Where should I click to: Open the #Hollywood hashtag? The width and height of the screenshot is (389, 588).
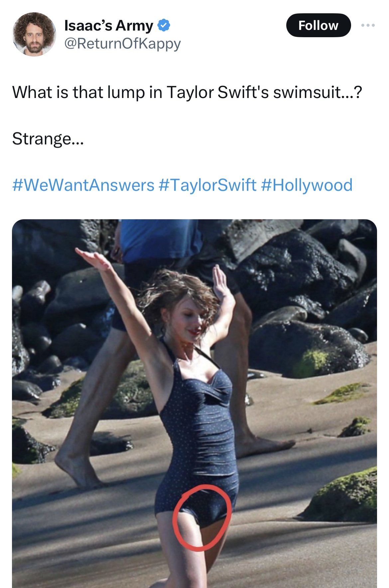point(307,185)
